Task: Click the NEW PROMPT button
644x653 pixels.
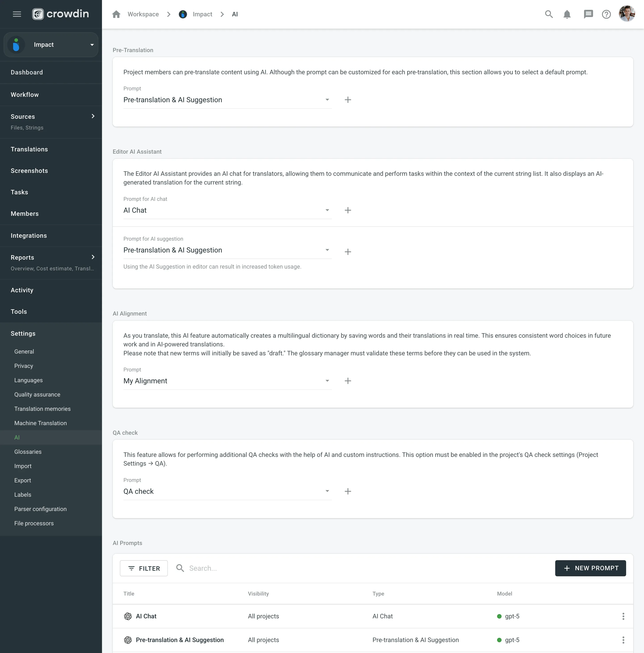Action: [x=590, y=568]
